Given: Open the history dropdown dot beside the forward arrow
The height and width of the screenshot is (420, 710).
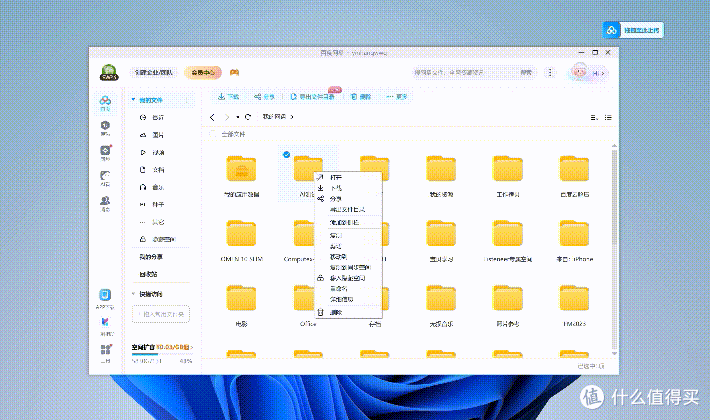Looking at the screenshot, I should tap(238, 117).
